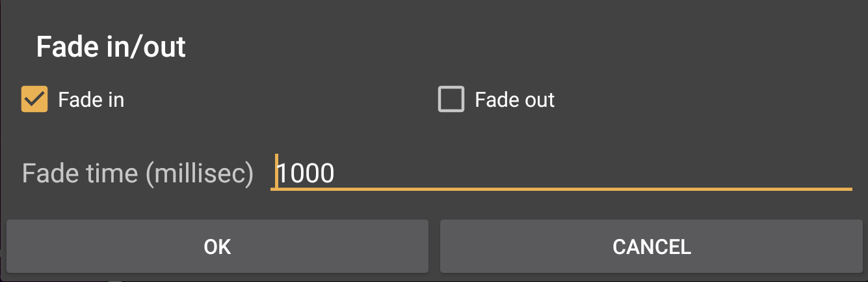868x282 pixels.
Task: Uncheck the Fade in checkbox
Action: pyautogui.click(x=34, y=100)
